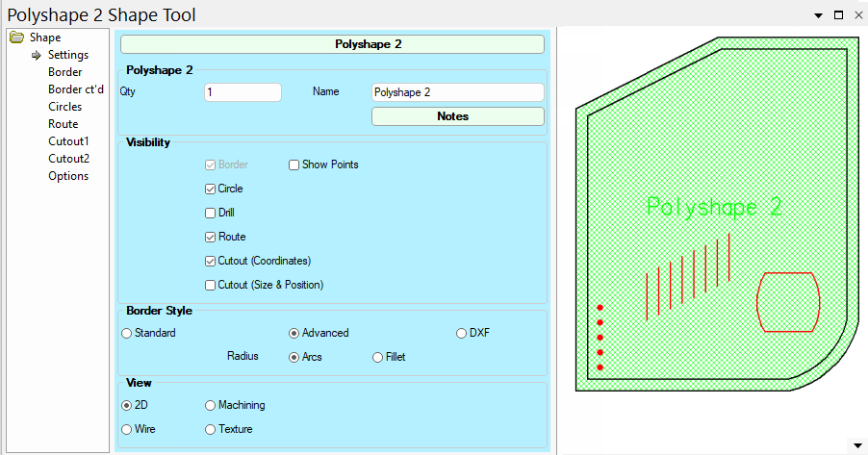Click the Qty input field
The image size is (868, 455).
[243, 92]
